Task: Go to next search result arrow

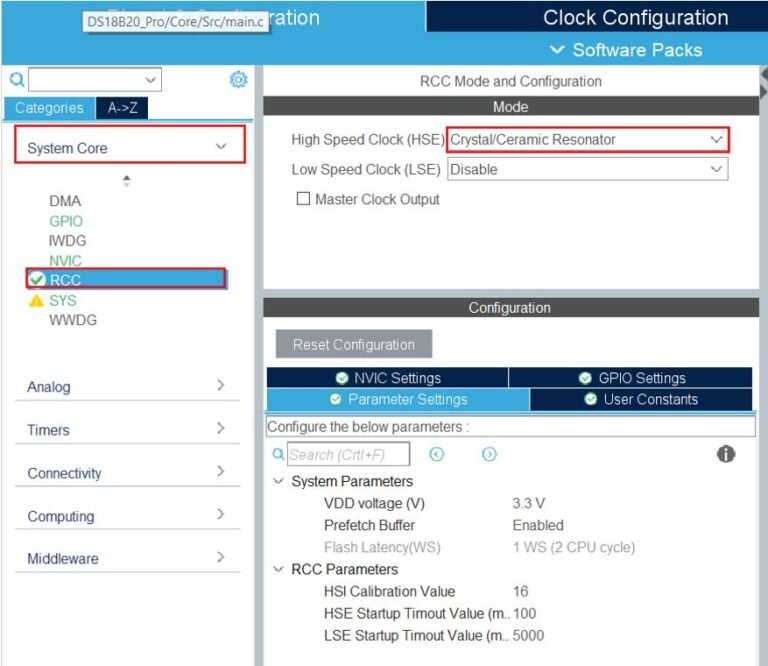Action: (489, 454)
